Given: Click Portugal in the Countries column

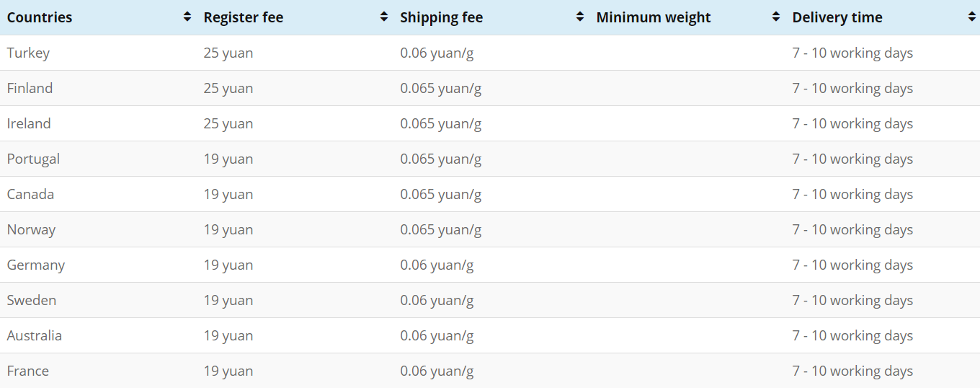Looking at the screenshot, I should 33,159.
